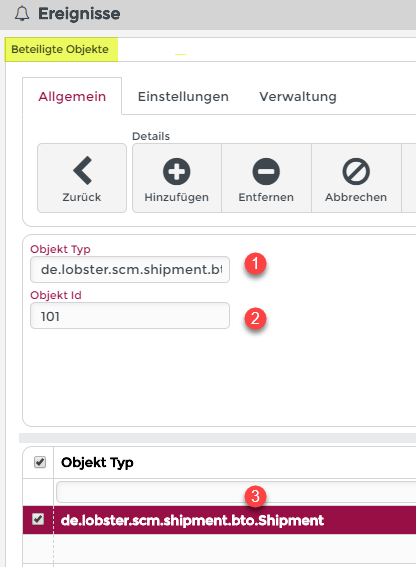
Task: Click red annotation marker number 3
Action: pos(255,496)
